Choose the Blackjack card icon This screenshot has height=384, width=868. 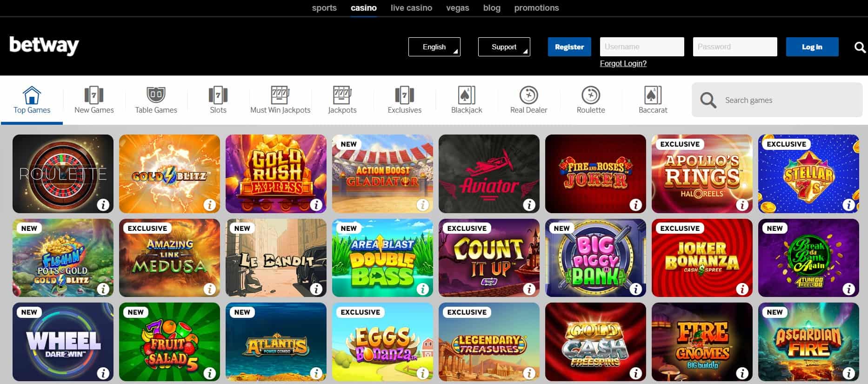click(467, 95)
